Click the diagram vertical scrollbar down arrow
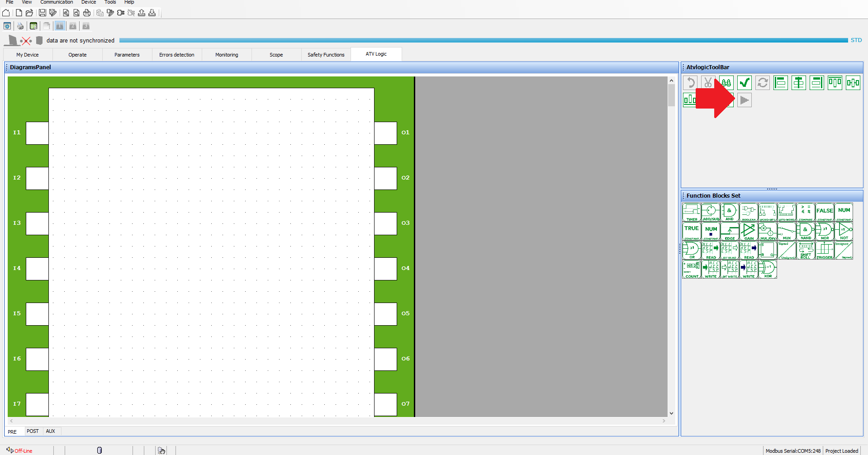 [x=671, y=413]
